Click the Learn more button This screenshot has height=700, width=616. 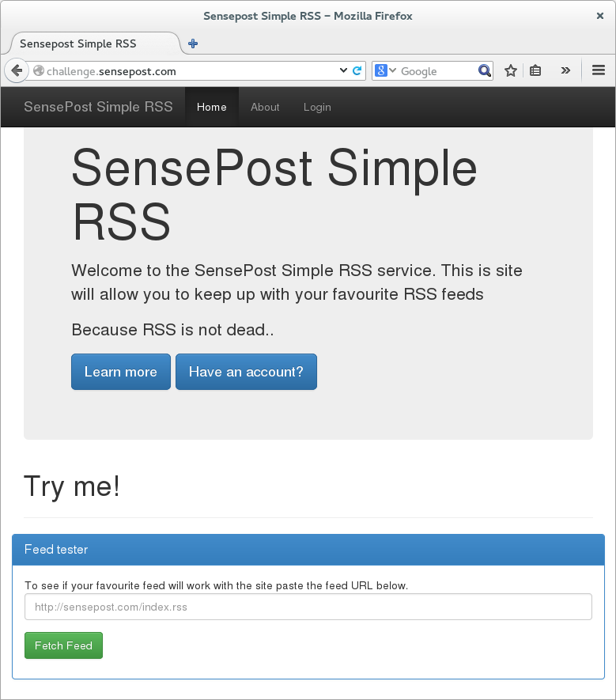pos(120,372)
